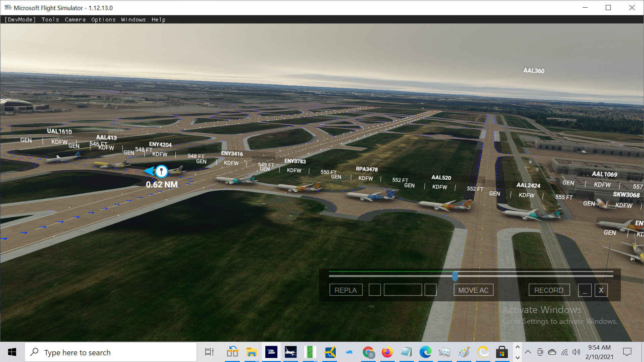The image size is (644, 362).
Task: Click the REPLA button in the replay panel
Action: 346,290
